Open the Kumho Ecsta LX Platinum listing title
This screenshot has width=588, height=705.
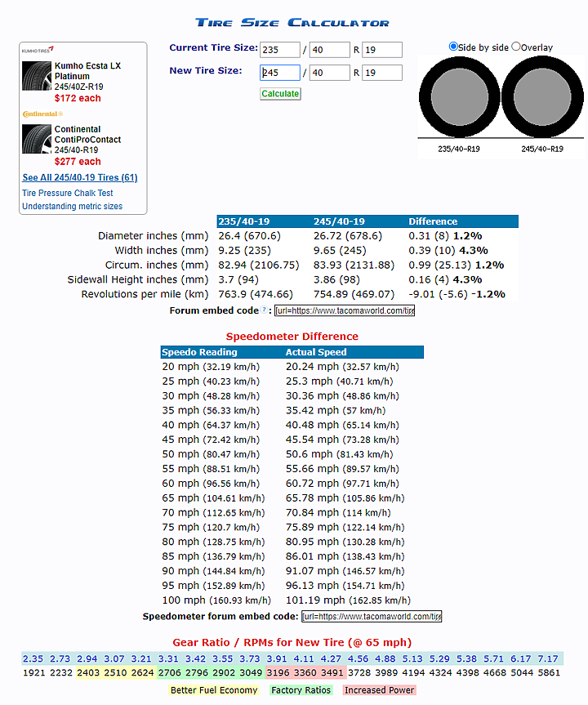(87, 71)
